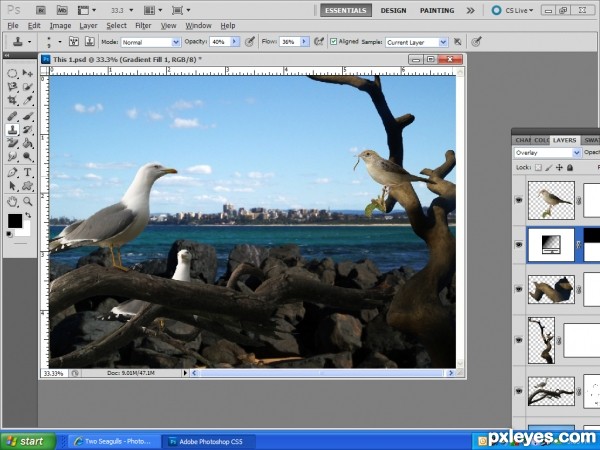The width and height of the screenshot is (600, 450).
Task: Open the Brush Preset picker arrow
Action: click(60, 41)
